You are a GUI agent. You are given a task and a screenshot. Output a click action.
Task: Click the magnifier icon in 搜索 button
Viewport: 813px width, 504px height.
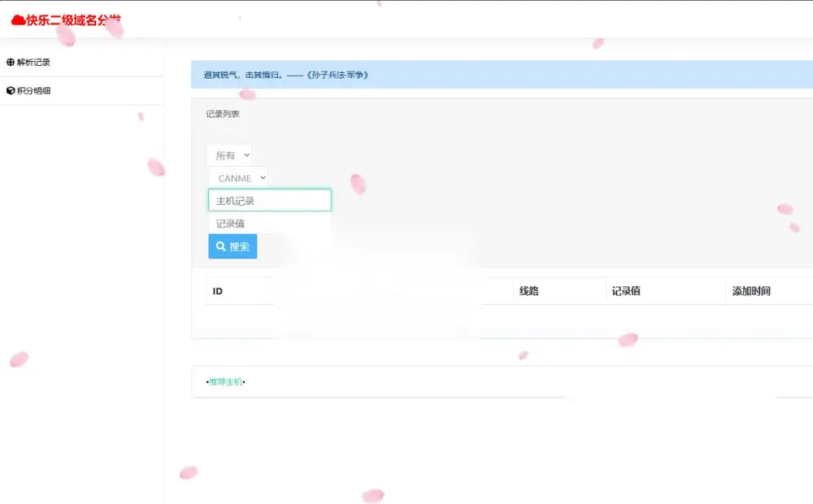tap(221, 246)
